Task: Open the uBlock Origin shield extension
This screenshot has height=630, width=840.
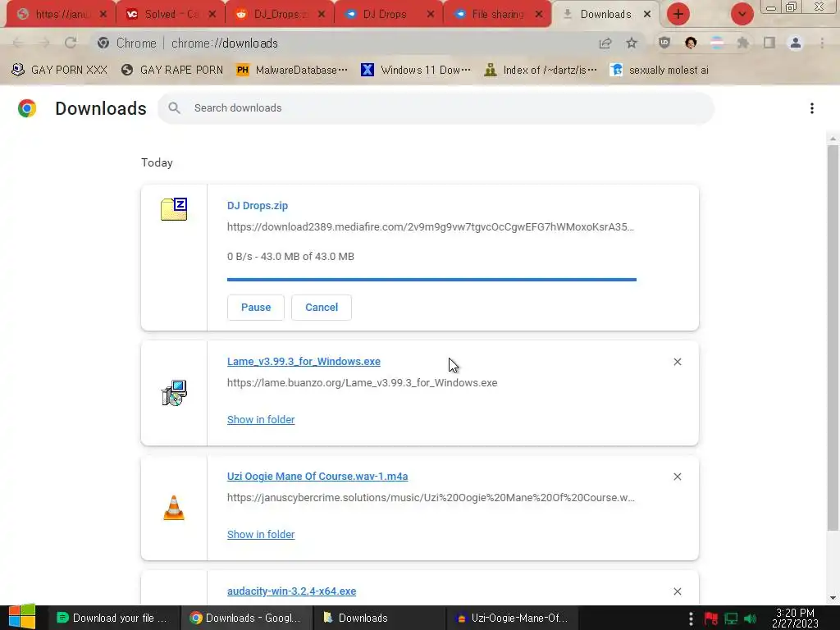Action: (x=664, y=43)
